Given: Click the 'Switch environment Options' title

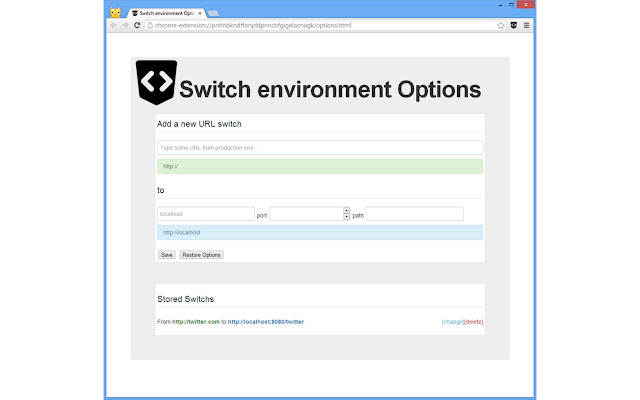Looking at the screenshot, I should [x=330, y=89].
